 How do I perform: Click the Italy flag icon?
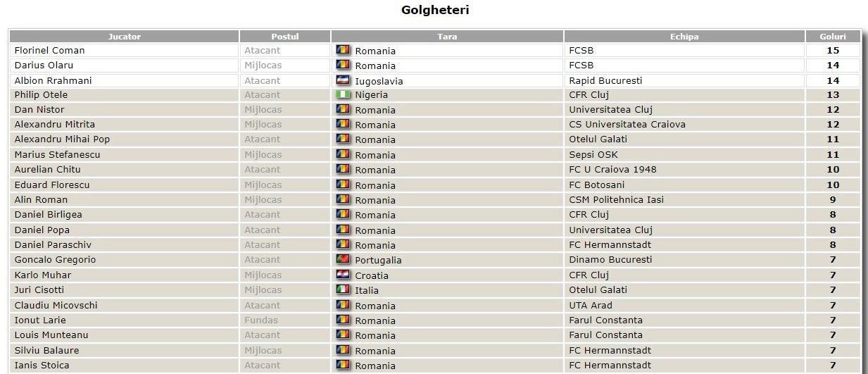[x=344, y=289]
